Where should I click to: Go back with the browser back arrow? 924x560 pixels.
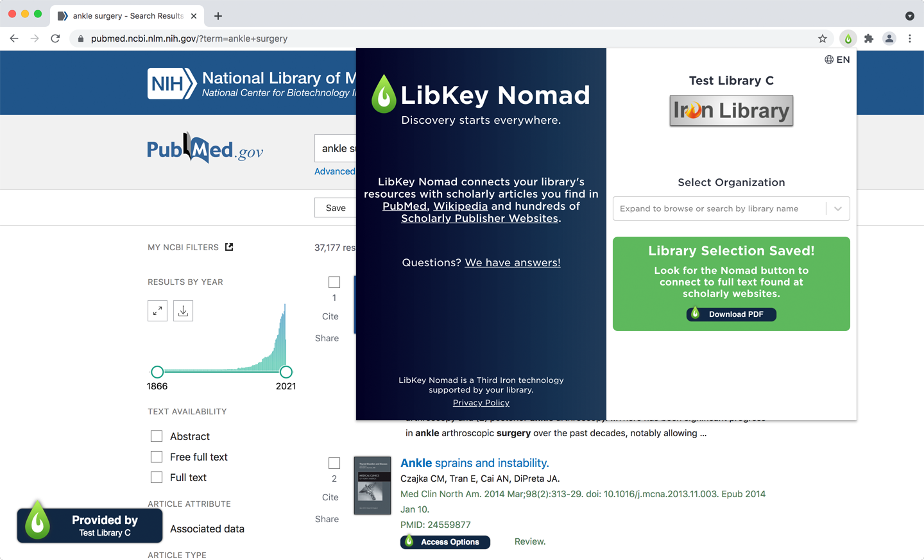(14, 38)
